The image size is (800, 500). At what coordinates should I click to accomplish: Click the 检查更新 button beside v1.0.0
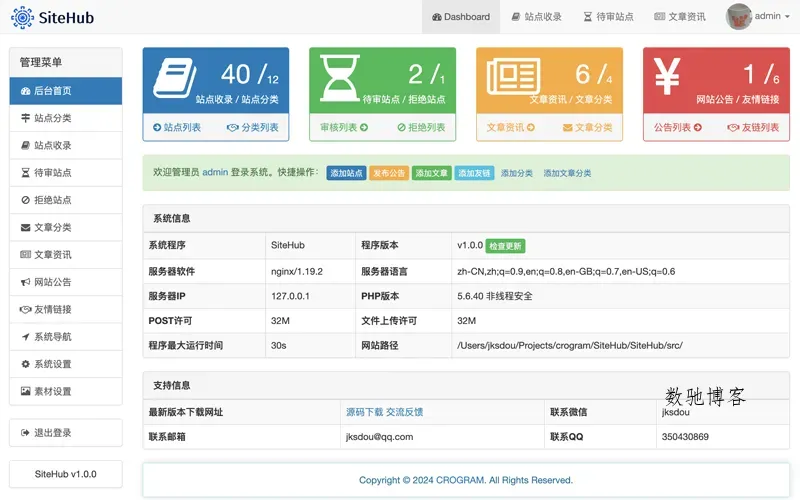[x=505, y=246]
